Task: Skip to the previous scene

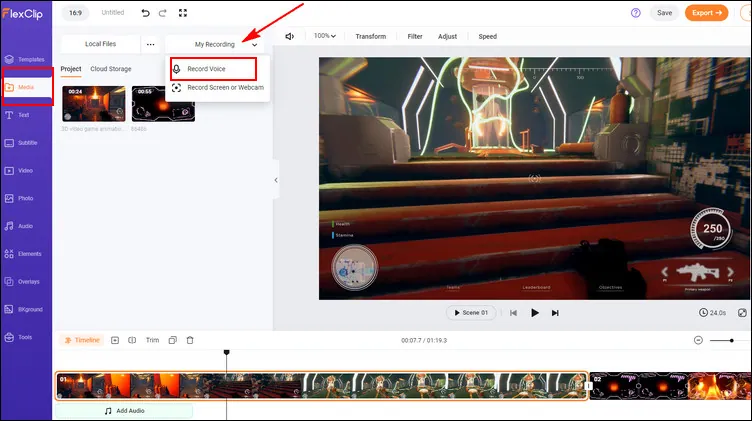Action: [x=513, y=313]
